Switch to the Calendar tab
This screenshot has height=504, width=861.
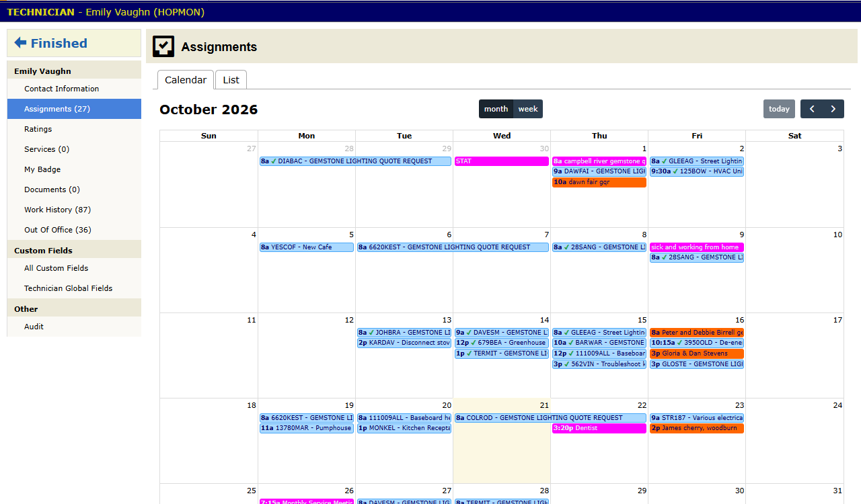186,79
